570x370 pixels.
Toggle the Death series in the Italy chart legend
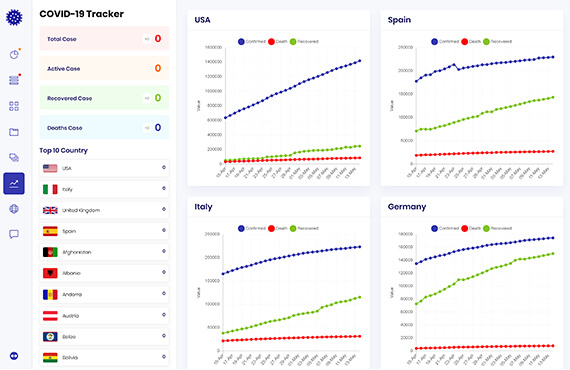coord(278,228)
